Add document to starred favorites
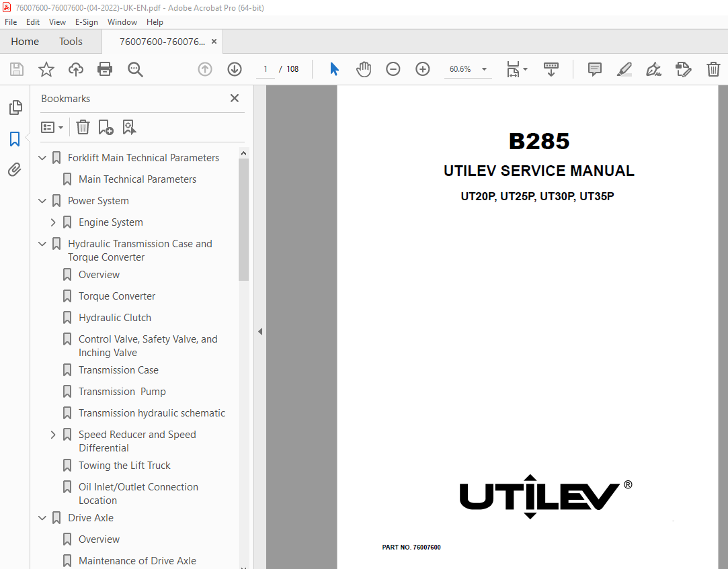Viewport: 728px width, 569px height. tap(46, 69)
